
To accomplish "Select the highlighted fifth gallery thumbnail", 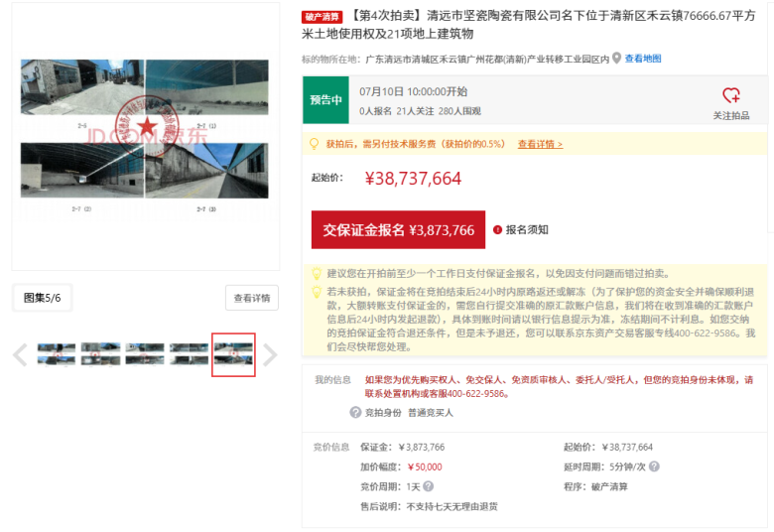I will [x=233, y=354].
